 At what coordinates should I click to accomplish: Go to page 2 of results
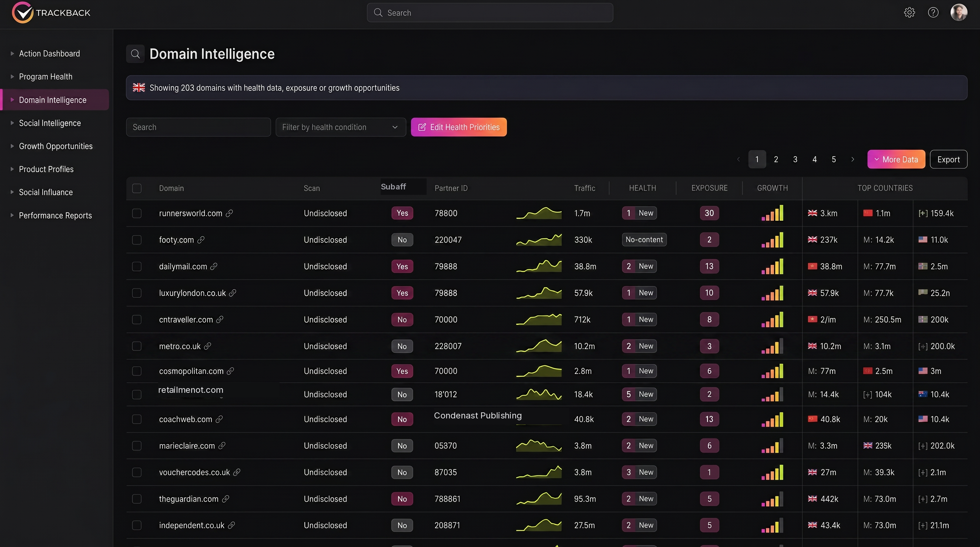tap(776, 160)
